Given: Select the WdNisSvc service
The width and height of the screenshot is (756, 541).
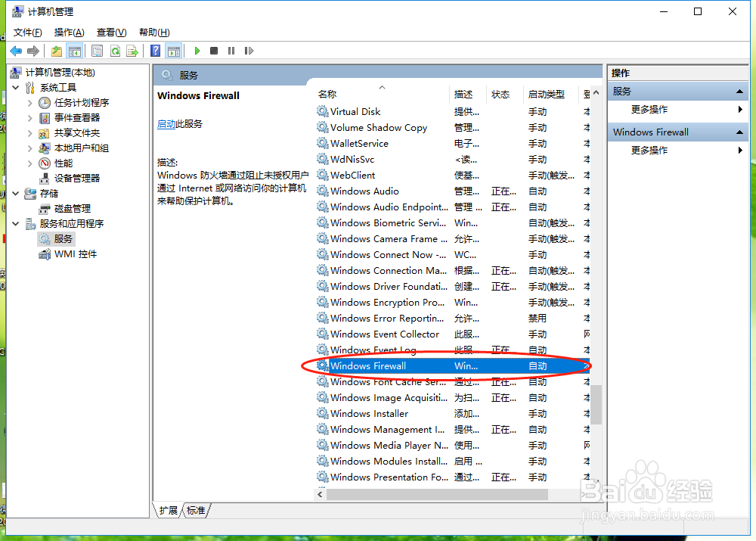Looking at the screenshot, I should [453, 159].
